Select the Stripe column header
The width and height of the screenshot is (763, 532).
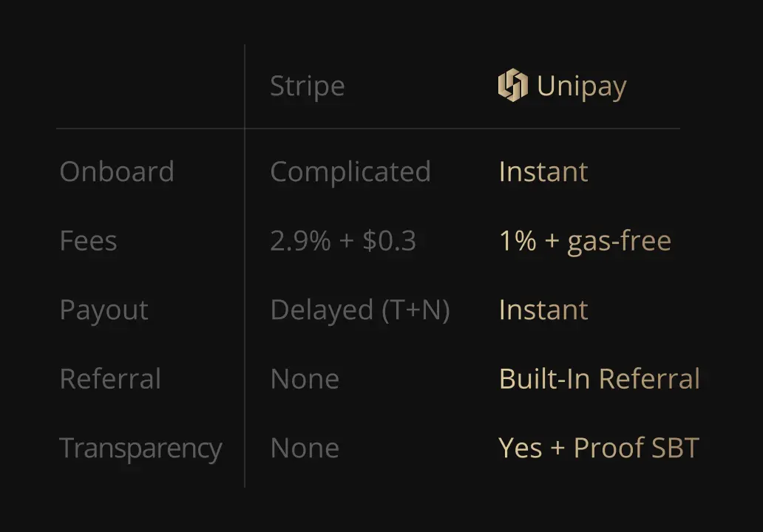tap(307, 86)
